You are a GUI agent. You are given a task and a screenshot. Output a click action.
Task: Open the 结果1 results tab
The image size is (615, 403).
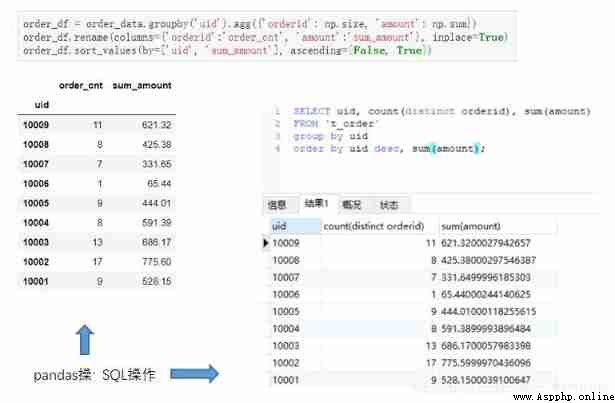[x=316, y=203]
